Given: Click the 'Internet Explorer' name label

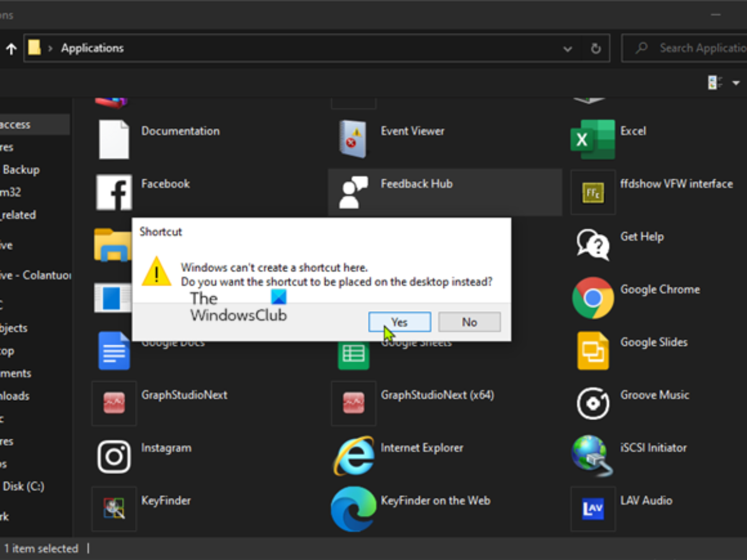Looking at the screenshot, I should point(422,447).
